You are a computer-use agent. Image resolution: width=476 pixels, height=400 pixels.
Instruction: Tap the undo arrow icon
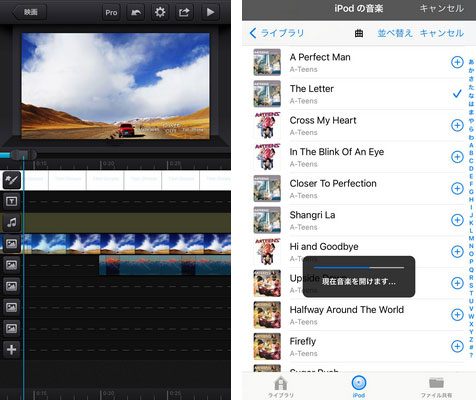click(x=136, y=12)
